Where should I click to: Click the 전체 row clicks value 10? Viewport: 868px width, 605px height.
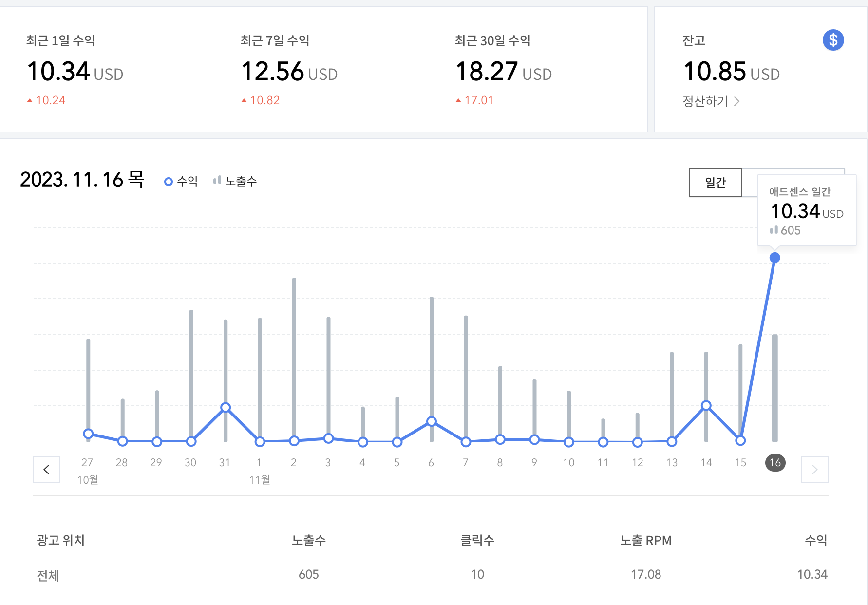point(477,574)
